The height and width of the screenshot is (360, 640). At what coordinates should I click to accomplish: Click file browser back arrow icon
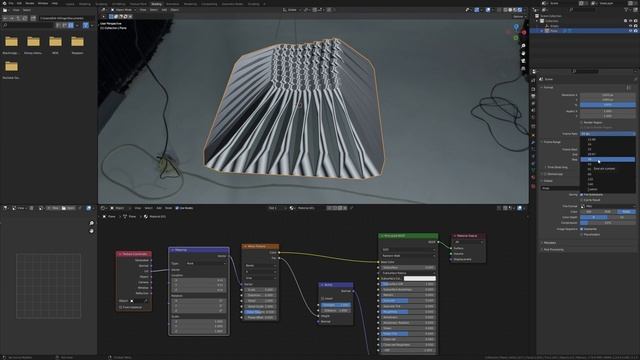[5, 18]
